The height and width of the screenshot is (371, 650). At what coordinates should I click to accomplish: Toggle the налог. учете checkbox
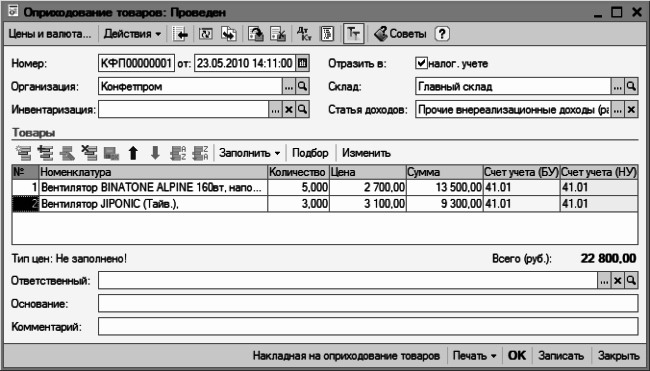pyautogui.click(x=421, y=63)
